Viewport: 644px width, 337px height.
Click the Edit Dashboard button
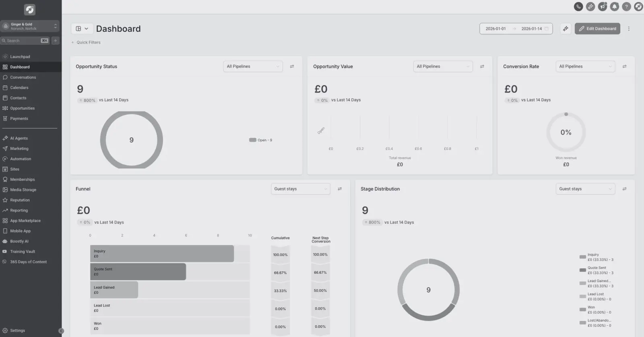(x=597, y=29)
